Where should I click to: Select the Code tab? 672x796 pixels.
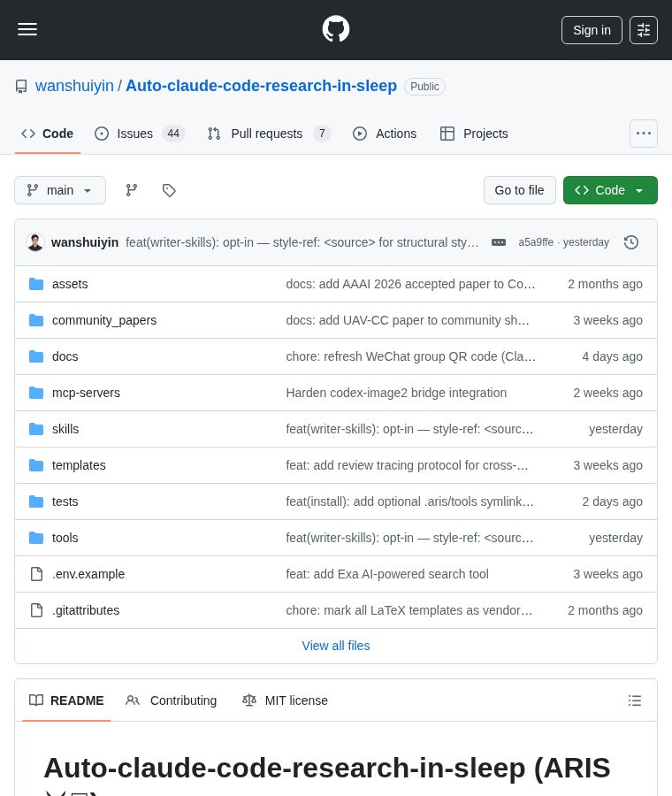pyautogui.click(x=47, y=134)
